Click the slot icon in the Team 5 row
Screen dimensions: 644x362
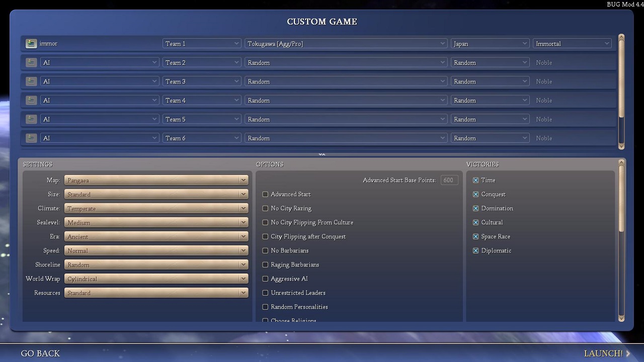tap(31, 119)
